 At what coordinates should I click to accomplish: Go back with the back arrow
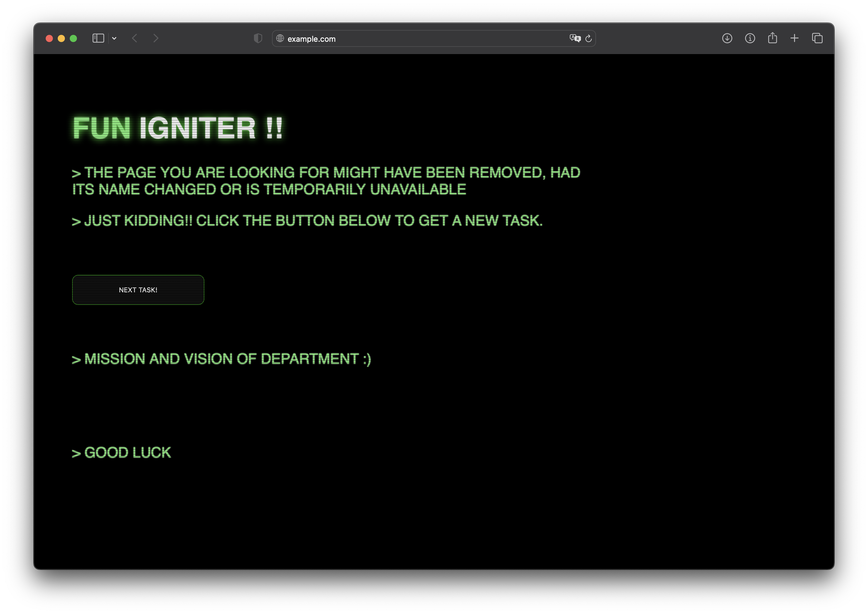(x=135, y=38)
